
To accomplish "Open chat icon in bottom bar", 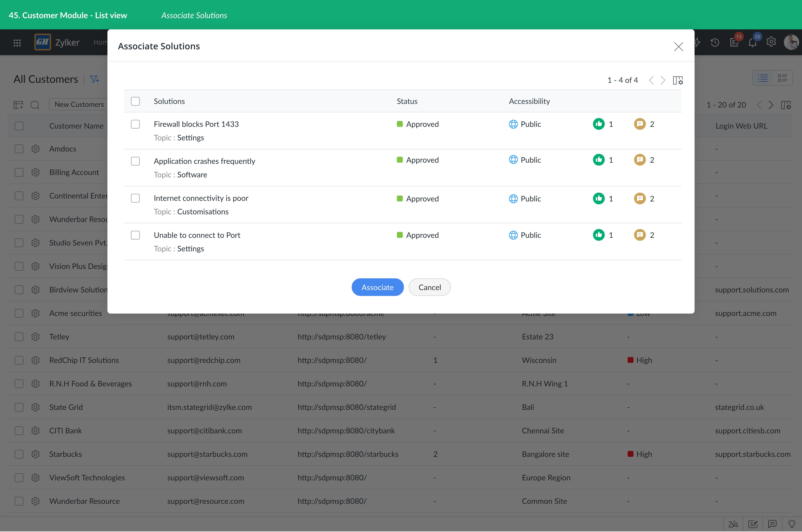I will tap(772, 524).
